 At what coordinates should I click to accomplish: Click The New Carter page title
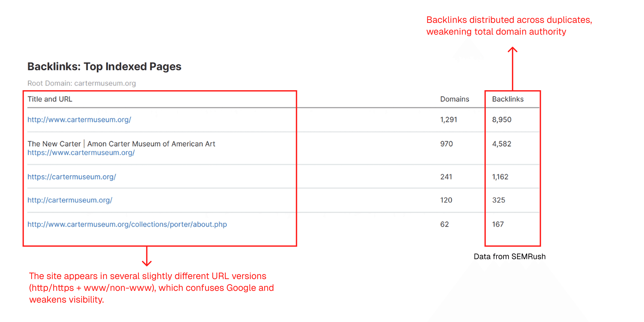click(121, 144)
